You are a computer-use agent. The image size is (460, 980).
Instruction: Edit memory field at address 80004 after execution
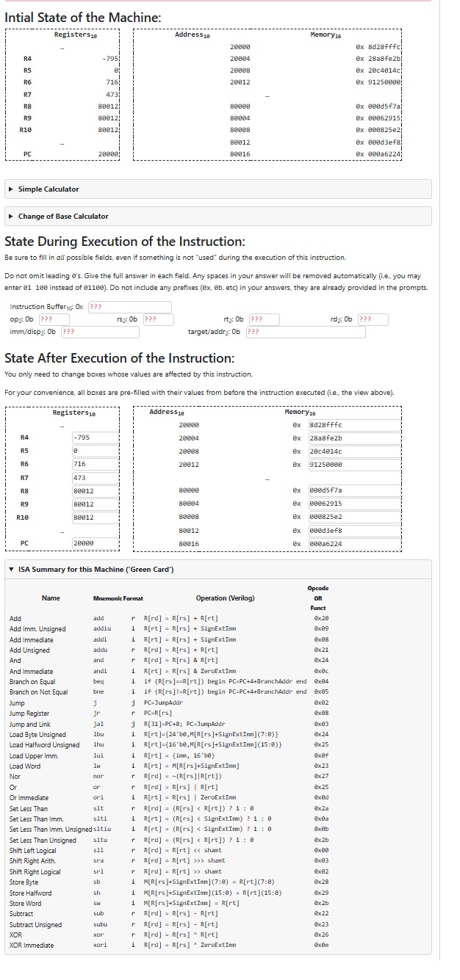pyautogui.click(x=354, y=504)
